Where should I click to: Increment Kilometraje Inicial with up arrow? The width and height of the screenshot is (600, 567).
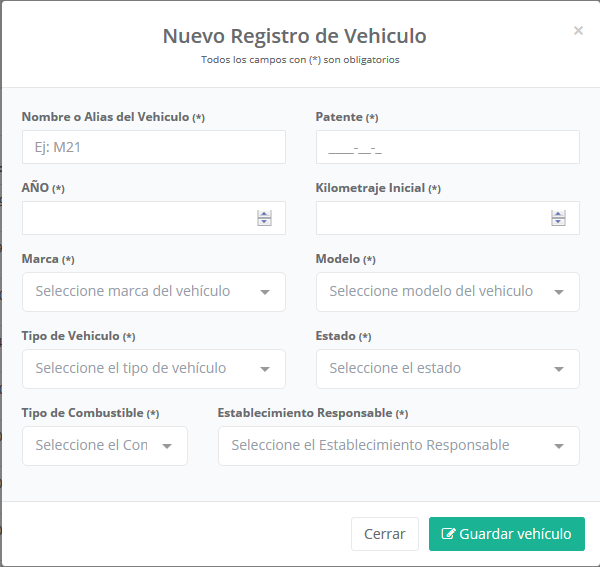click(558, 214)
